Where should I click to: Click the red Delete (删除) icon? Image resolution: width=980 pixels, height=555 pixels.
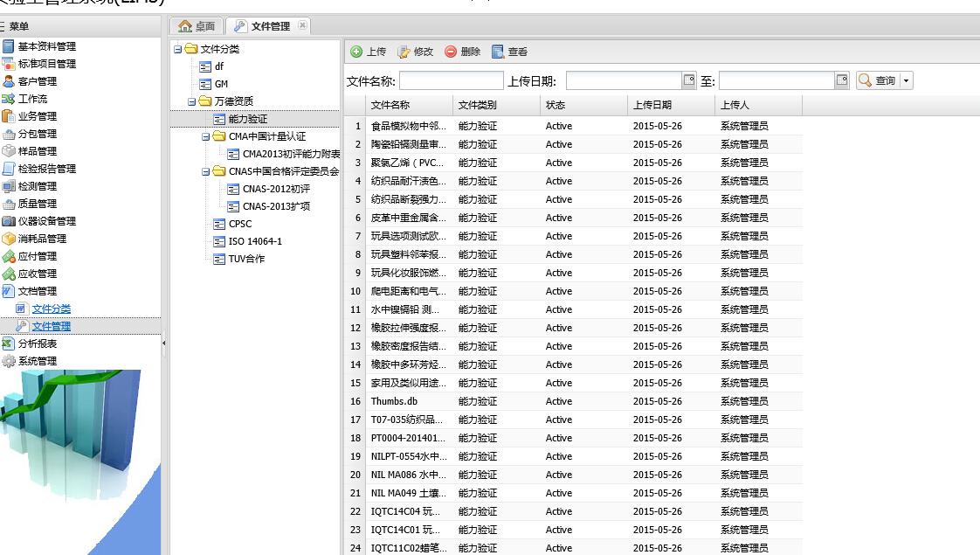coord(451,52)
